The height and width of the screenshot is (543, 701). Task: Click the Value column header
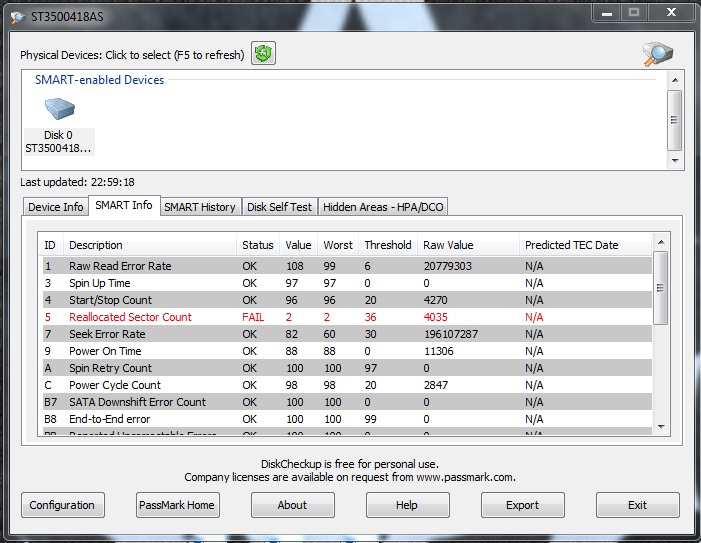tap(298, 245)
